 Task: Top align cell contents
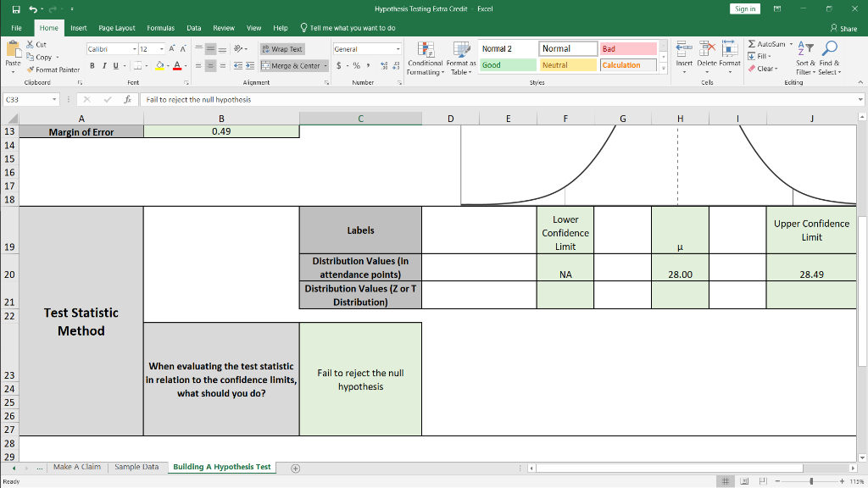(x=198, y=48)
